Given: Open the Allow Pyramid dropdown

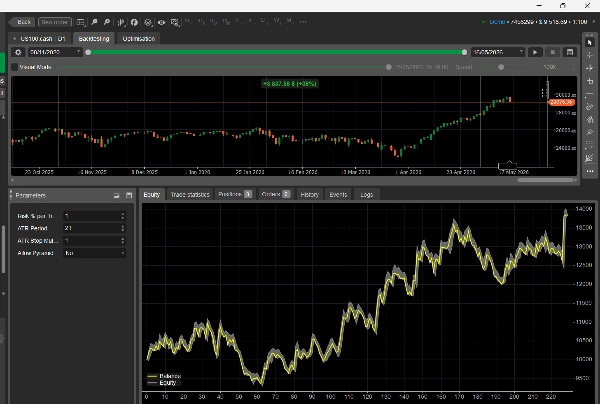Looking at the screenshot, I should [x=94, y=253].
